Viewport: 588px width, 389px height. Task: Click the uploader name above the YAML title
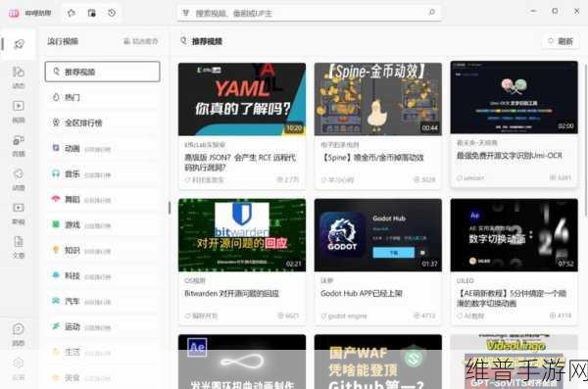[x=205, y=145]
